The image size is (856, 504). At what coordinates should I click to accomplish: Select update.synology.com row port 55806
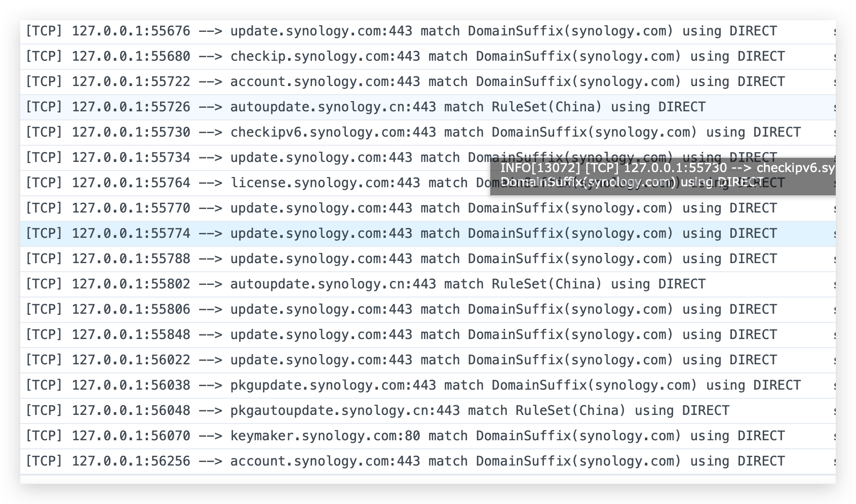(428, 310)
